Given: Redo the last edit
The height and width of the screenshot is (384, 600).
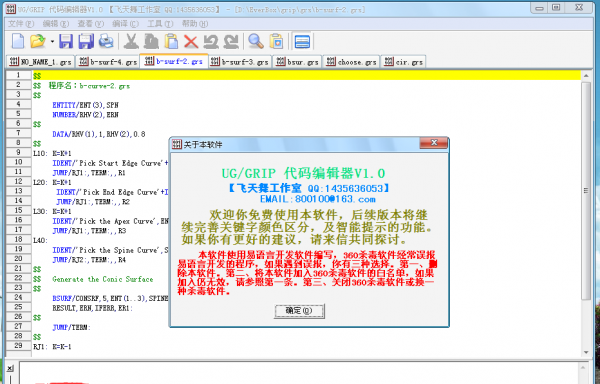Looking at the screenshot, I should coord(231,41).
